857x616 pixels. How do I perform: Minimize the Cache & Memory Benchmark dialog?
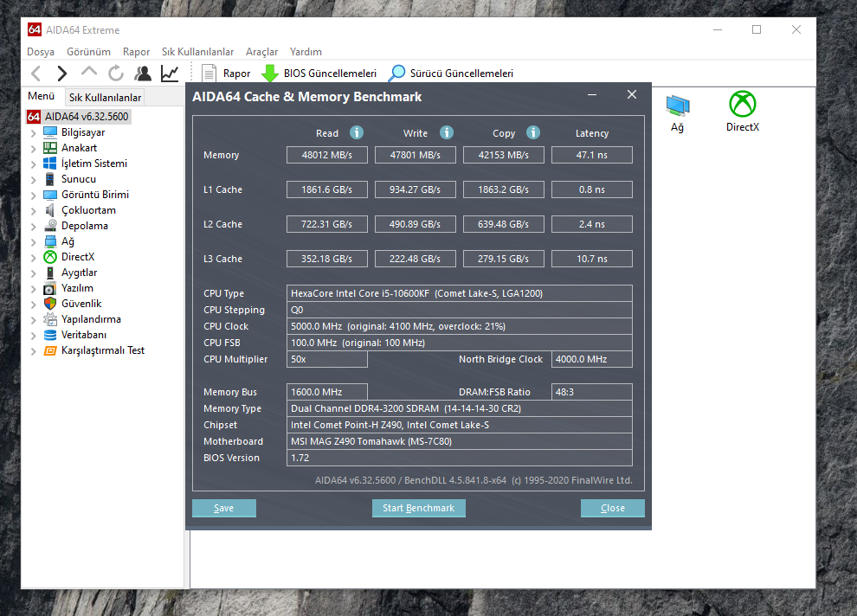click(592, 95)
